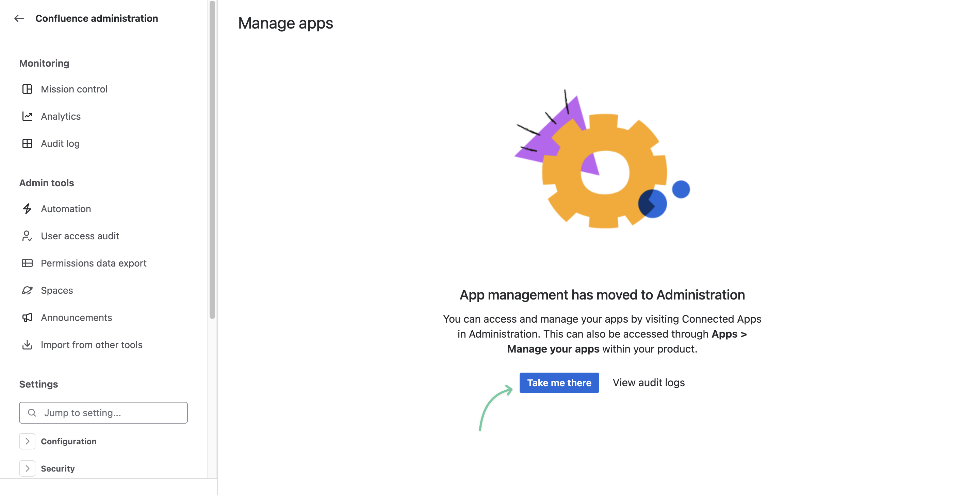Click the Security label
Image resolution: width=980 pixels, height=495 pixels.
click(x=58, y=468)
